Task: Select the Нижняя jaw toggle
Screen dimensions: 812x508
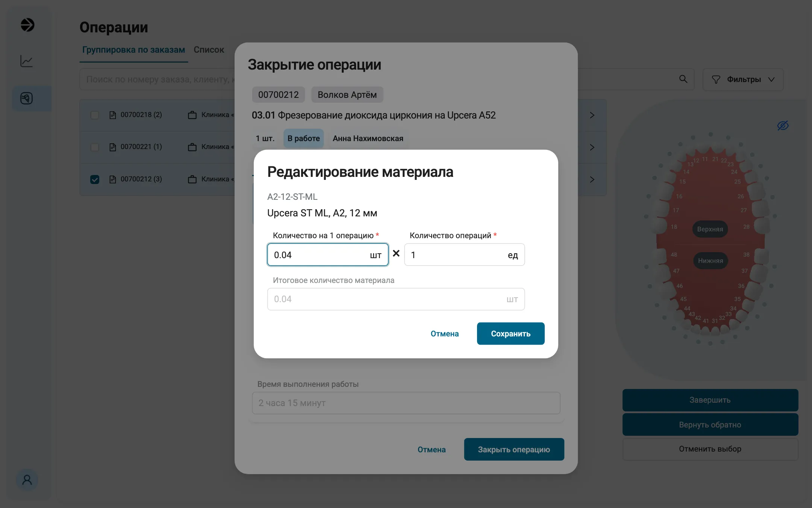Action: click(710, 260)
